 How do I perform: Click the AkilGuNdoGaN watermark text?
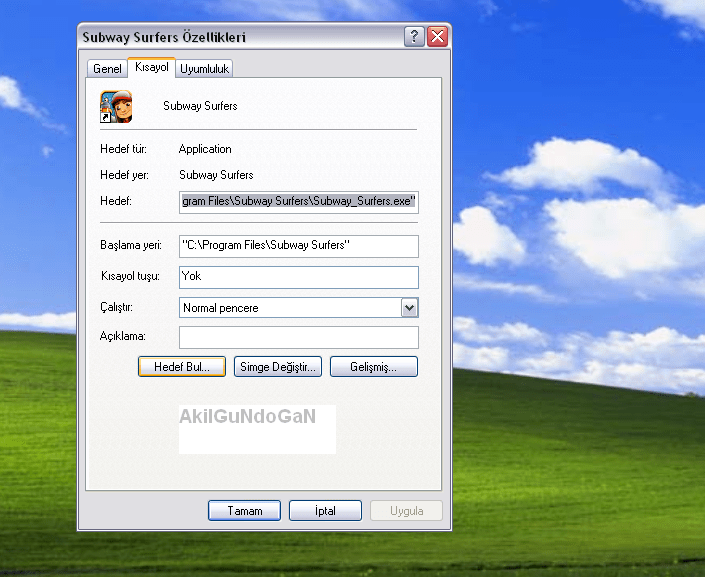[247, 417]
